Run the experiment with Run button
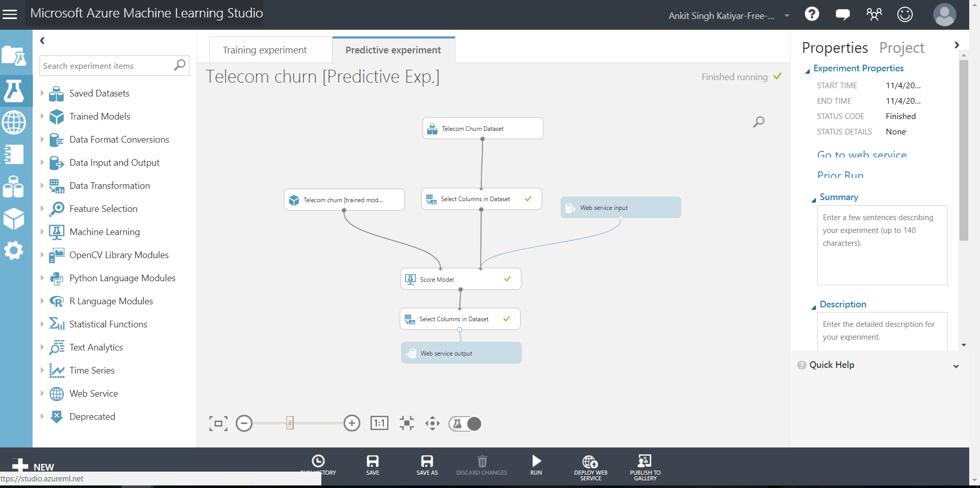The height and width of the screenshot is (488, 980). [536, 465]
